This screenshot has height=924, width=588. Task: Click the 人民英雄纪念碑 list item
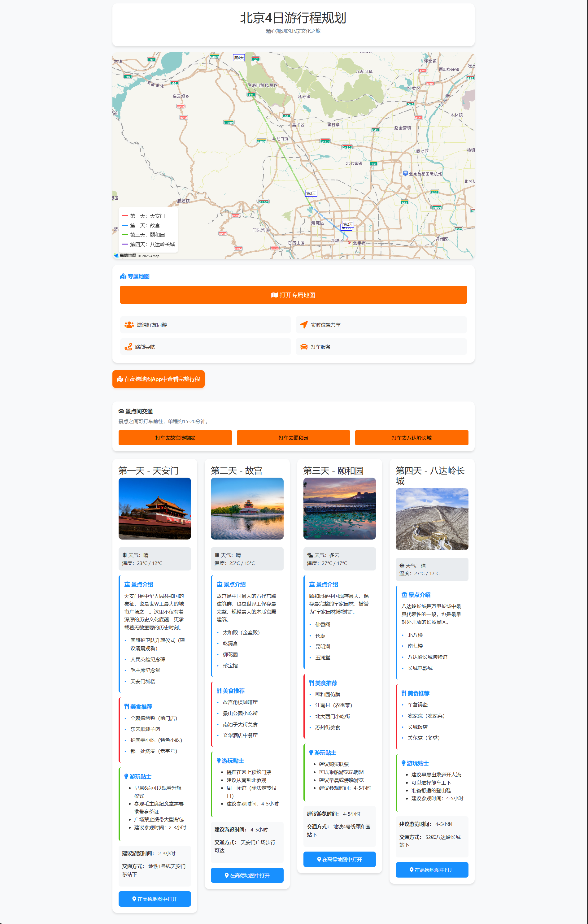click(x=148, y=660)
